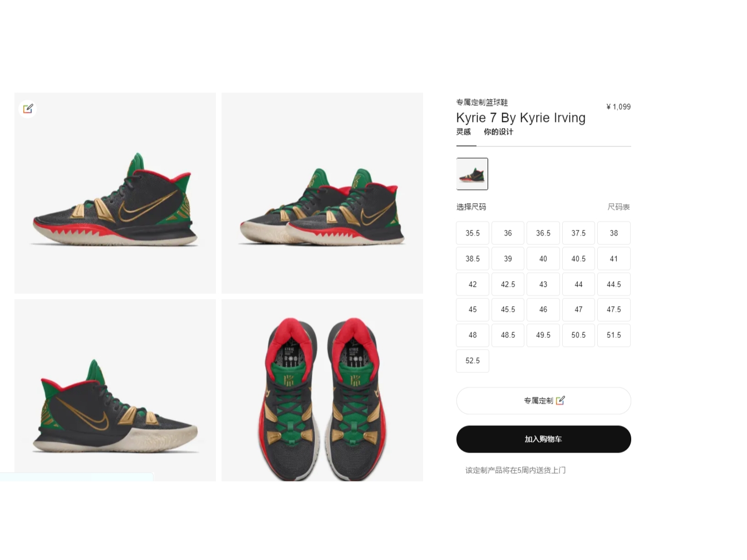Choose size 44.5

[x=614, y=284]
